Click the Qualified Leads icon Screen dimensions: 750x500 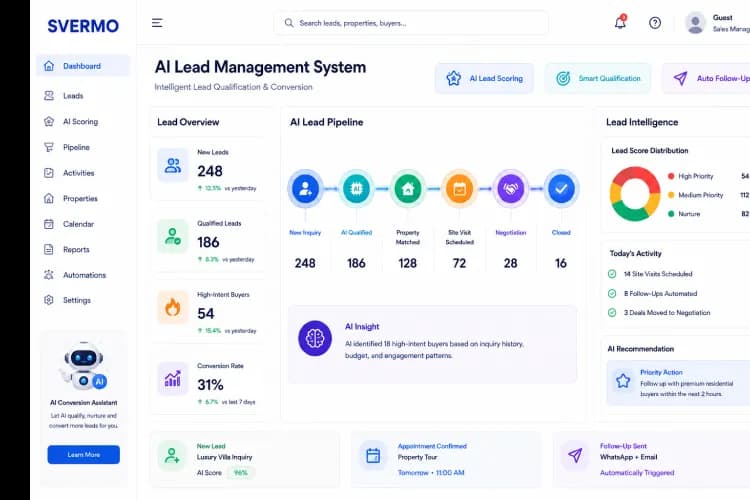173,236
